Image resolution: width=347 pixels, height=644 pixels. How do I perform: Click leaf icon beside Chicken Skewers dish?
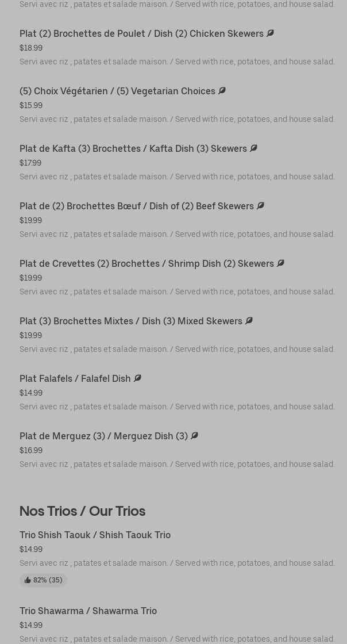(x=270, y=33)
